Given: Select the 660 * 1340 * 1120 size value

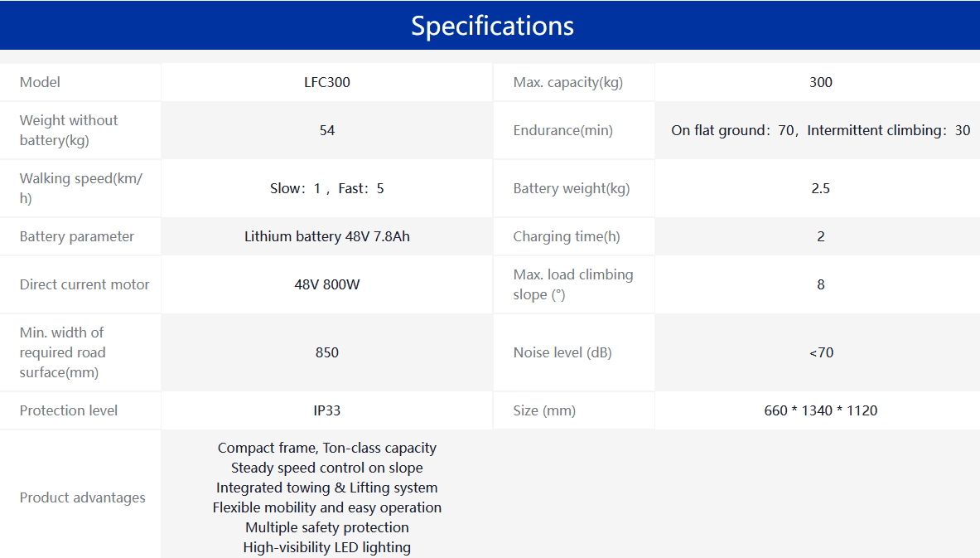Looking at the screenshot, I should (820, 410).
